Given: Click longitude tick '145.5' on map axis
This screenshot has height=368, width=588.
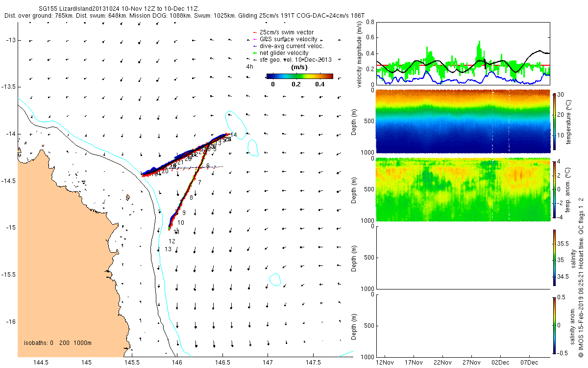Looking at the screenshot, I should pyautogui.click(x=132, y=363).
